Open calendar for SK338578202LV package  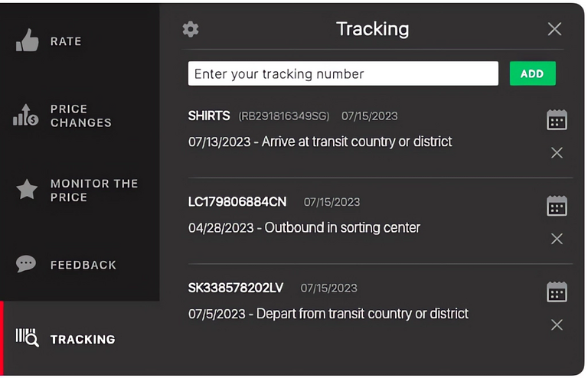[557, 292]
